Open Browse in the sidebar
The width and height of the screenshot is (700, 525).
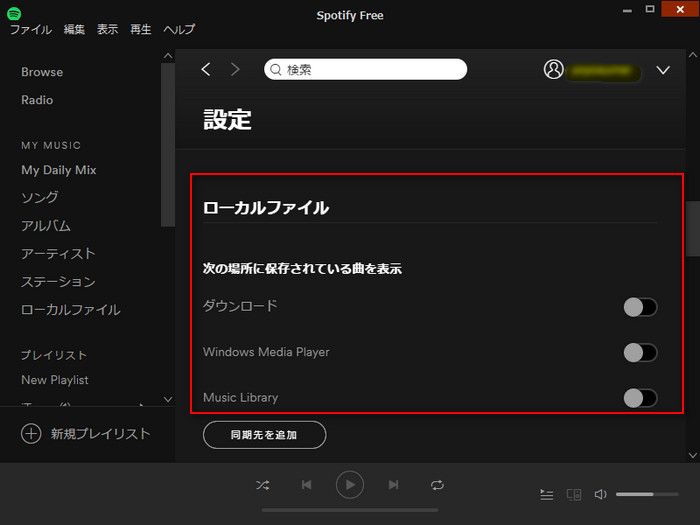(42, 72)
